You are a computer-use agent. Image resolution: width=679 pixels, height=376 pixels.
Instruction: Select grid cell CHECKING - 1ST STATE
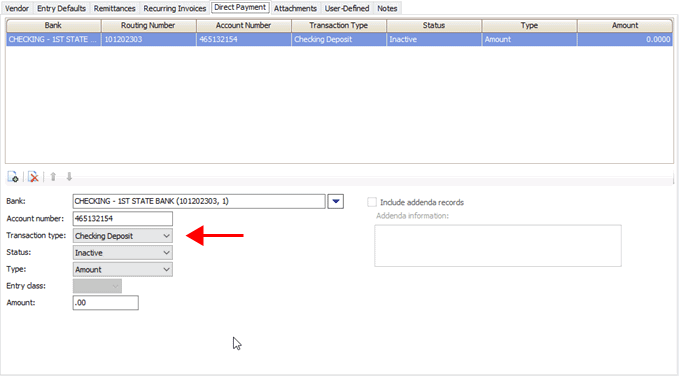[53, 39]
